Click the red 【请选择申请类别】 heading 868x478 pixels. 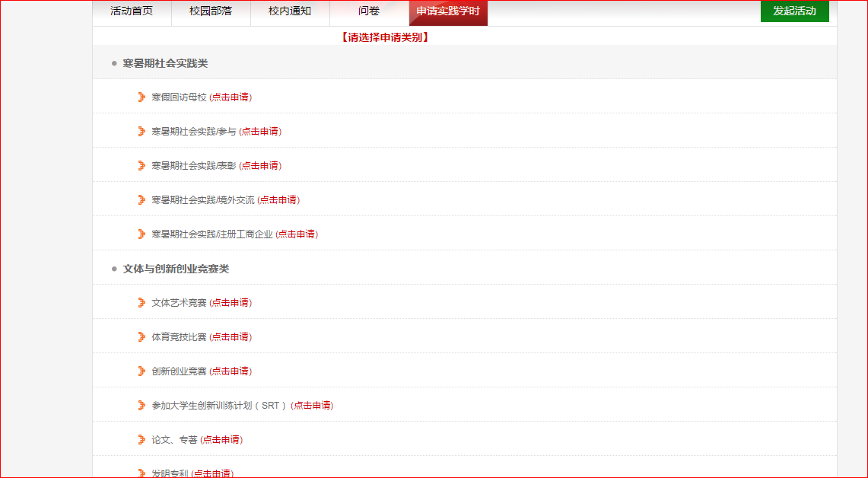pyautogui.click(x=385, y=37)
